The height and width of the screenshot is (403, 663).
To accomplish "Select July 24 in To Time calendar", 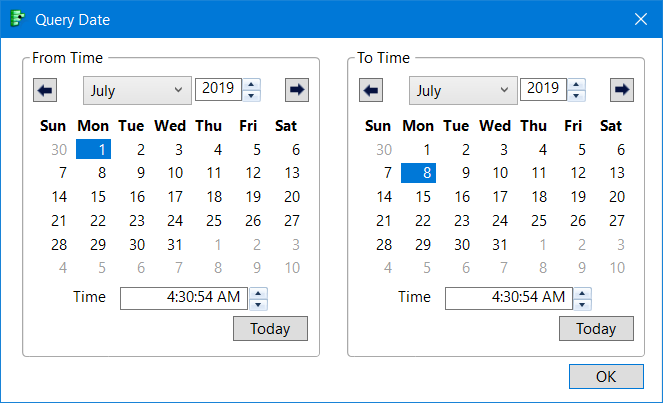I will point(501,221).
